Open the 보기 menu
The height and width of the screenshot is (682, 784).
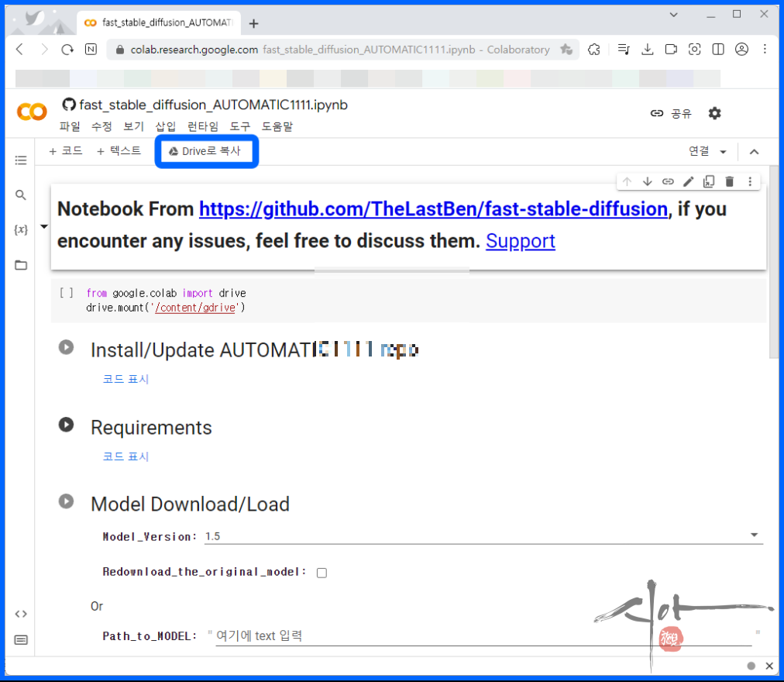133,126
